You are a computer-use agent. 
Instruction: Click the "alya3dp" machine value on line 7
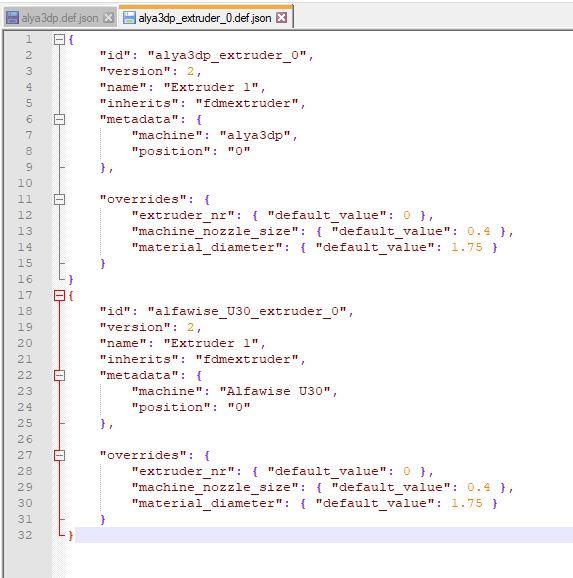(x=255, y=135)
